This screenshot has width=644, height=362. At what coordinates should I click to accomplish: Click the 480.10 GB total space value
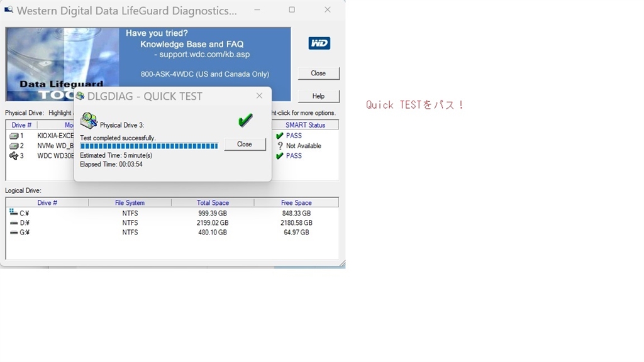(x=213, y=233)
